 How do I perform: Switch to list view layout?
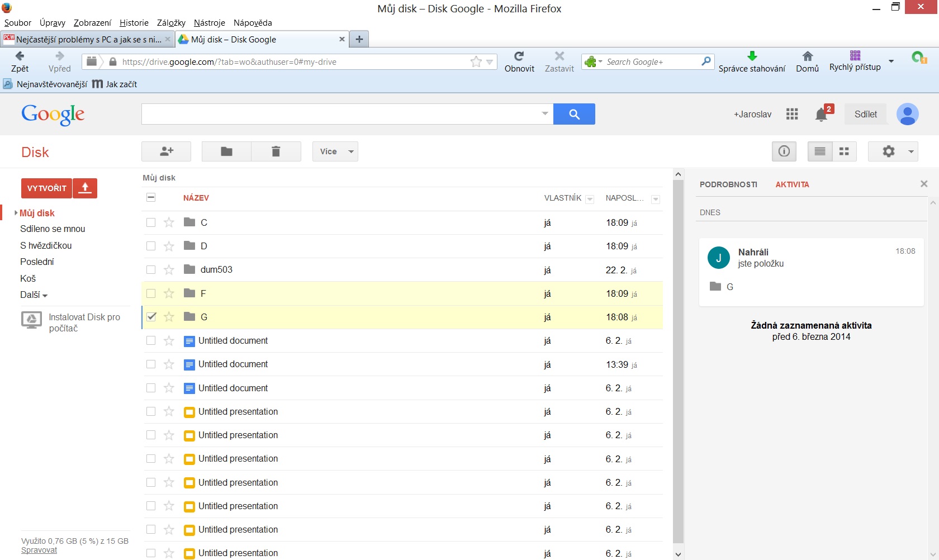(x=819, y=151)
